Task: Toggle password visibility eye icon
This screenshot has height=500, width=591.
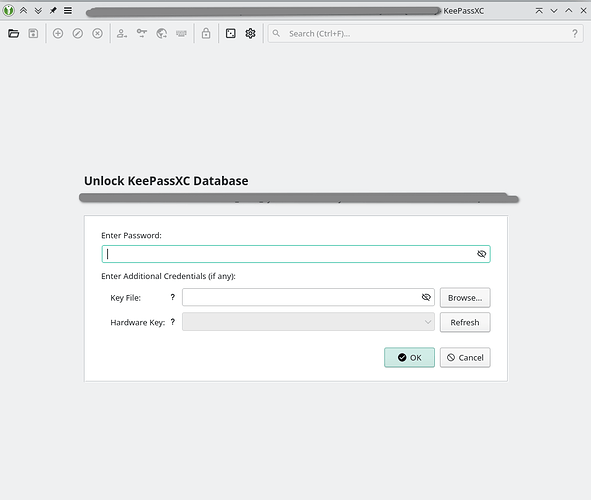Action: tap(481, 254)
